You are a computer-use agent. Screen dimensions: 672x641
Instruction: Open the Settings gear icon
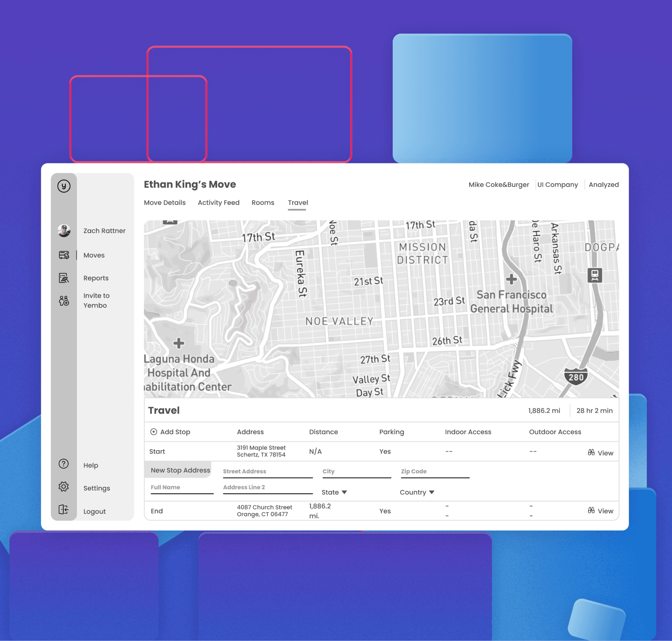64,487
